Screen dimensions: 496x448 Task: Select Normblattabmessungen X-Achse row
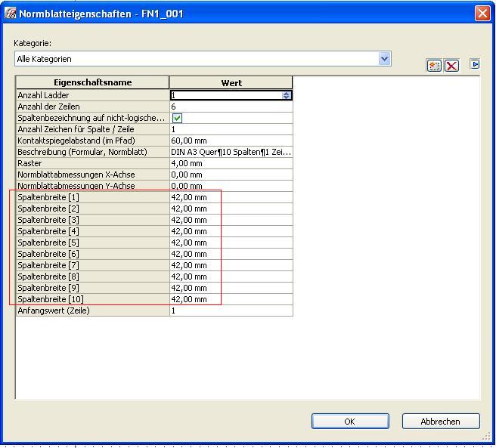[x=92, y=175]
